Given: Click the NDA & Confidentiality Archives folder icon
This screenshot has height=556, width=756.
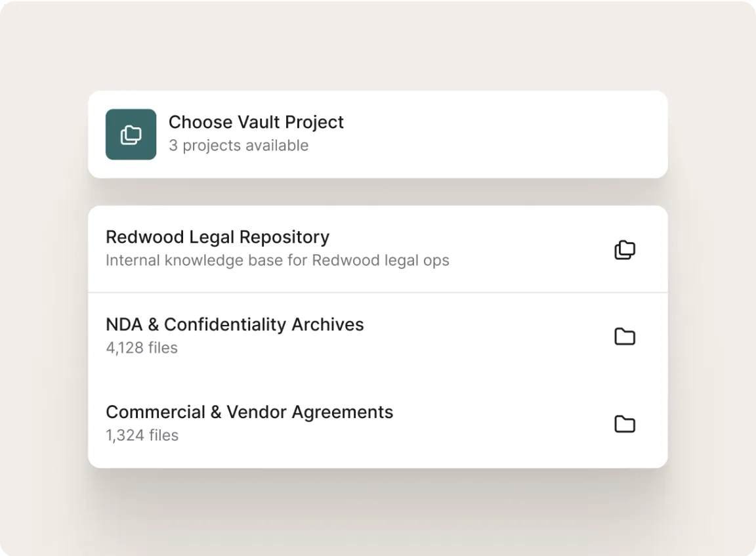Looking at the screenshot, I should [x=624, y=337].
